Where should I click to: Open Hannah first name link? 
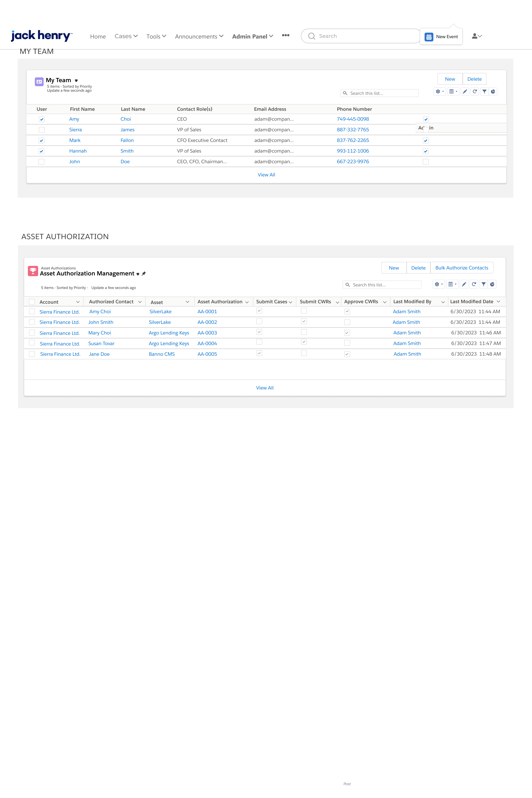pyautogui.click(x=78, y=151)
